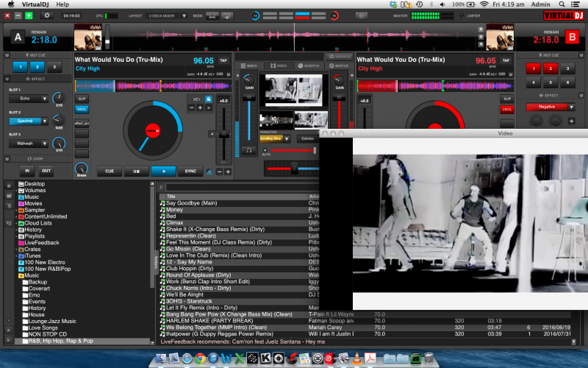The width and height of the screenshot is (588, 368).
Task: Click loop OUT button
Action: tap(46, 171)
